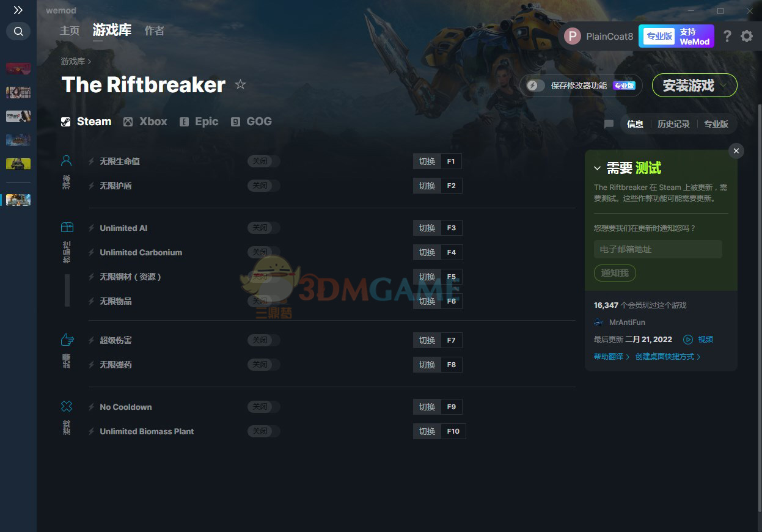This screenshot has width=762, height=532.
Task: Click weapons category thumbs-up icon
Action: tap(67, 340)
